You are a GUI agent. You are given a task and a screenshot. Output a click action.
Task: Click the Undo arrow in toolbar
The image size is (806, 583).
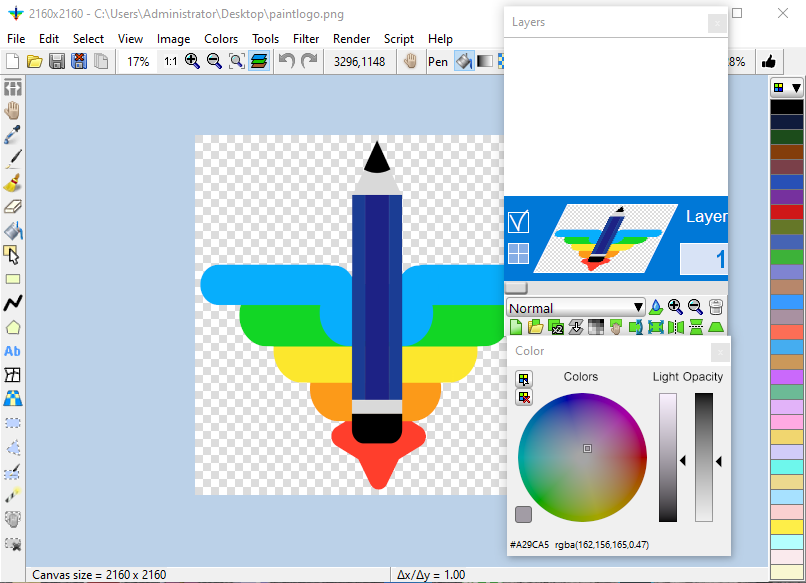[x=287, y=62]
